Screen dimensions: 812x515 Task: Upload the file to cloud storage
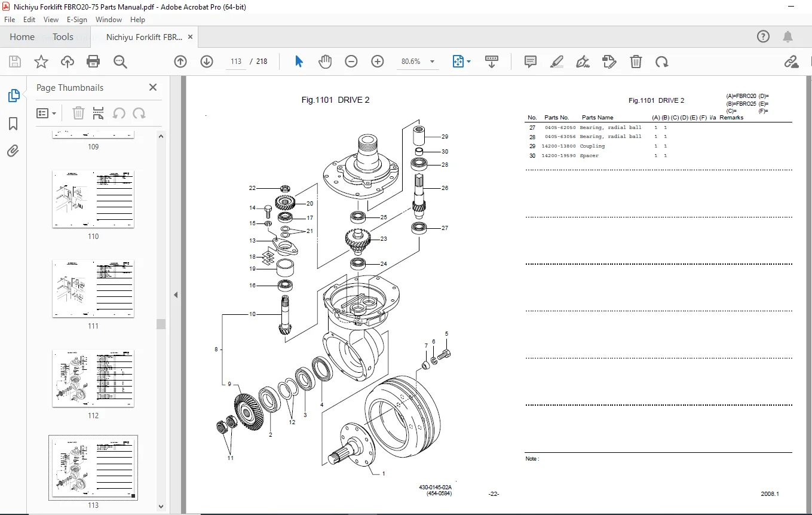(x=68, y=62)
